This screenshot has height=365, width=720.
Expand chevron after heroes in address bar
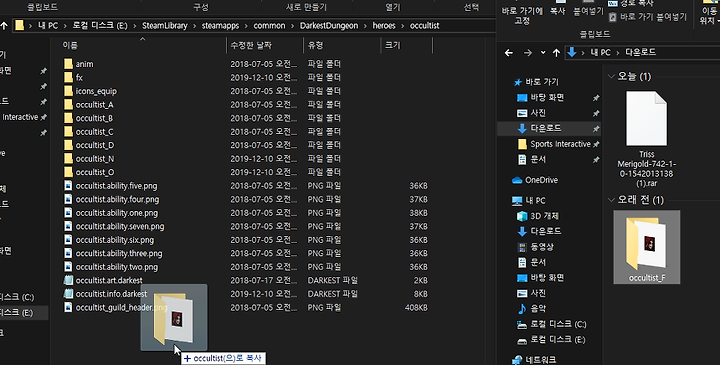click(x=402, y=26)
